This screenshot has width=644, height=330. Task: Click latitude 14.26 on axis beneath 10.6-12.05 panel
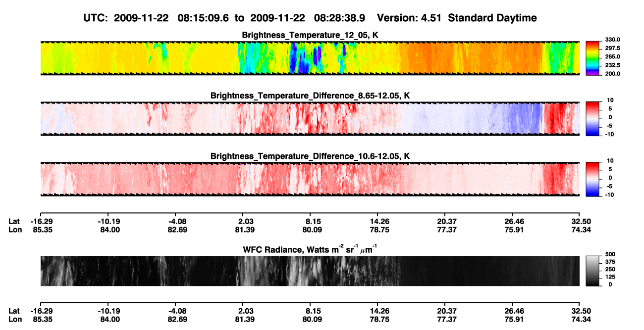tap(377, 222)
